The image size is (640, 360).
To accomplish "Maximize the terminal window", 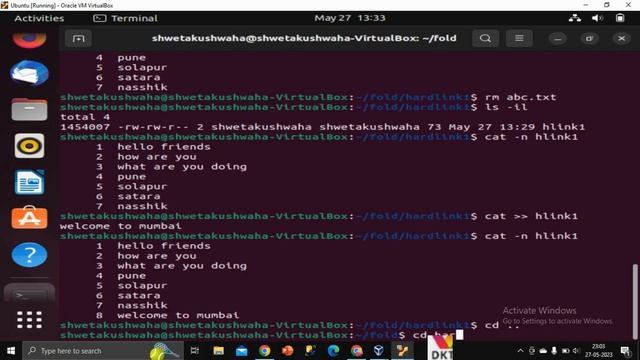I will coord(589,38).
